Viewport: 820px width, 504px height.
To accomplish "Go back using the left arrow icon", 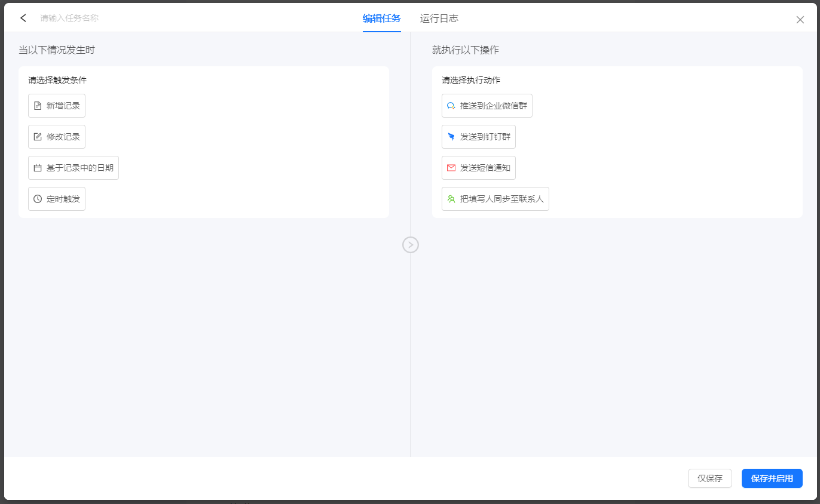I will point(23,18).
